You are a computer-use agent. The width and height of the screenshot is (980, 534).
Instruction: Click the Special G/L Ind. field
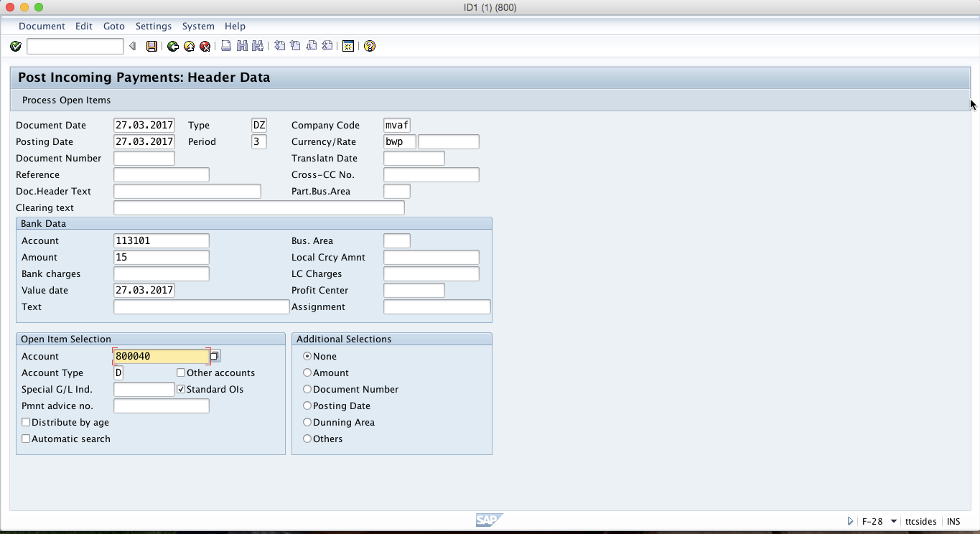tap(144, 389)
